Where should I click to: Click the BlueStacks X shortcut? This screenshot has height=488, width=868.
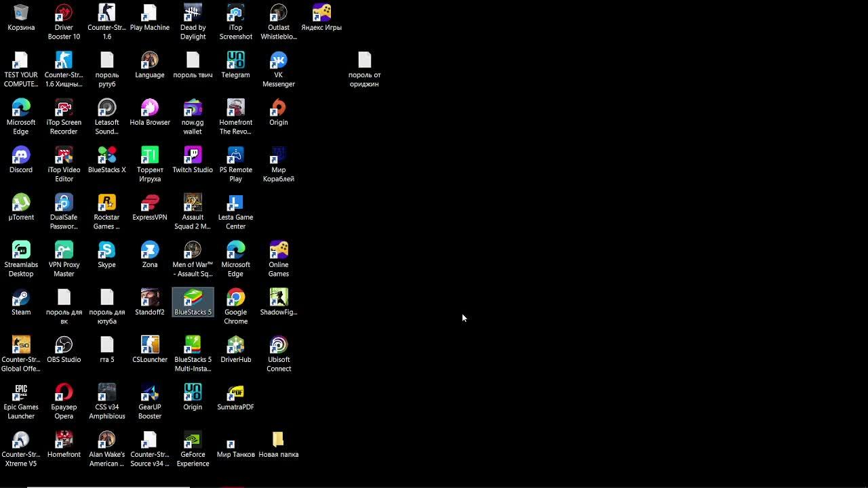pyautogui.click(x=106, y=160)
